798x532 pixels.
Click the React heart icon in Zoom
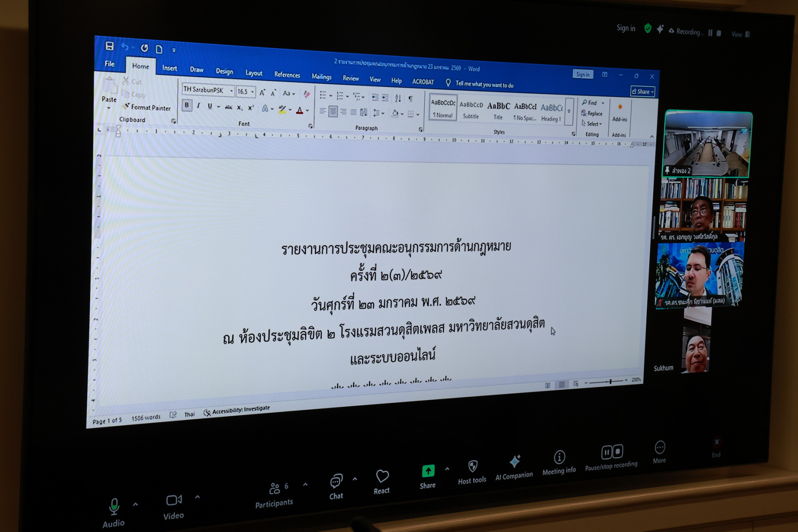click(382, 477)
